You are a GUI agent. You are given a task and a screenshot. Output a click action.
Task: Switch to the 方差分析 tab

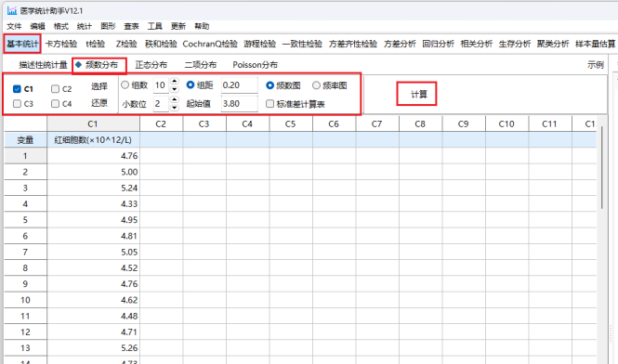[400, 44]
